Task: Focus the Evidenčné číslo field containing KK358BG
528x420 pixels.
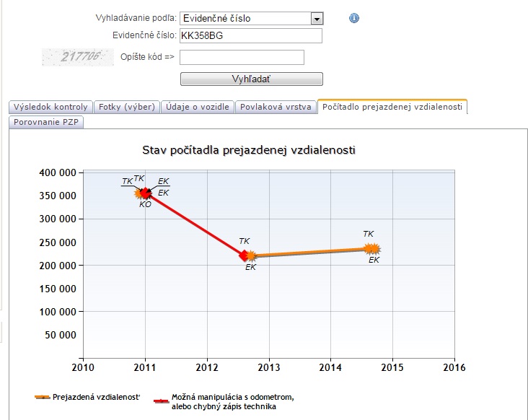Action: 251,35
